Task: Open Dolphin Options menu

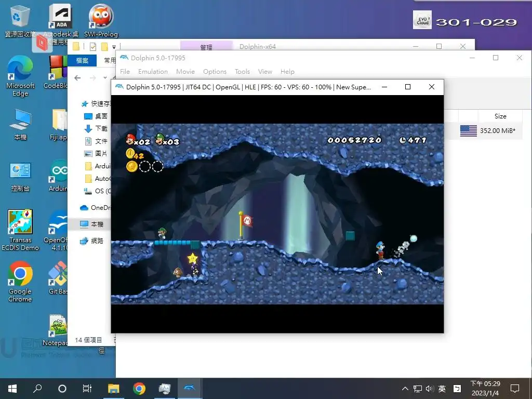Action: pos(215,72)
